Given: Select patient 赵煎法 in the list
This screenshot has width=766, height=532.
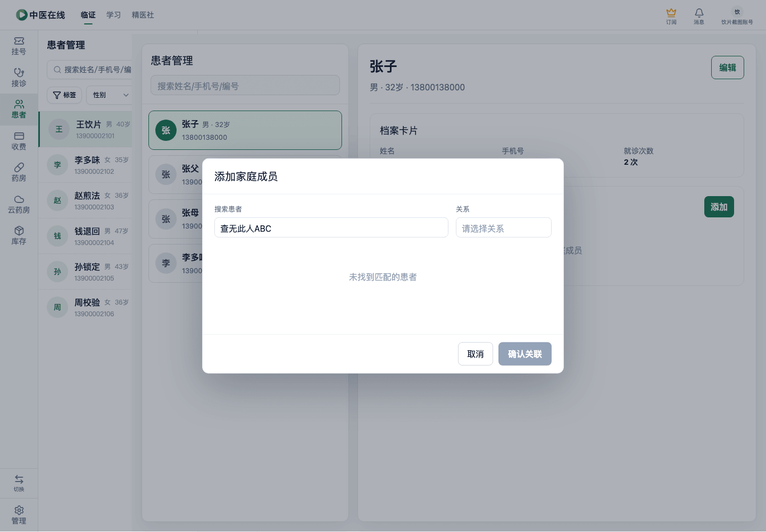Looking at the screenshot, I should click(85, 201).
